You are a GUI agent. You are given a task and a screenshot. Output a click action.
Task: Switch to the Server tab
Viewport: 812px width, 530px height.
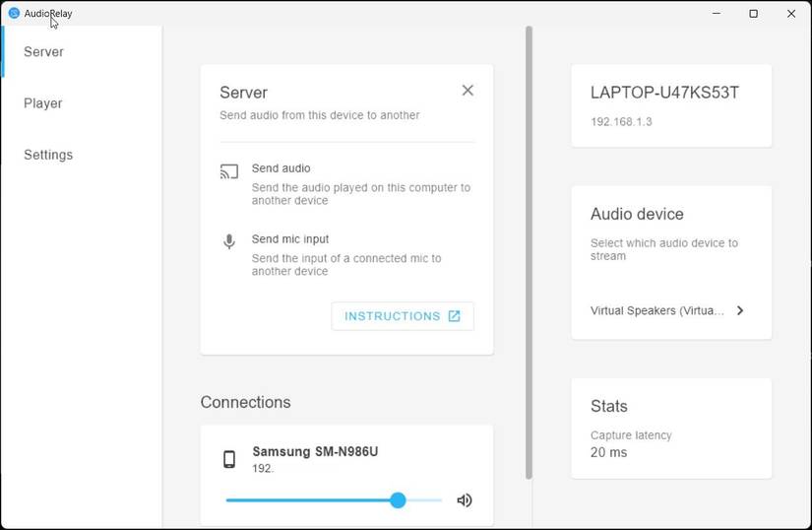click(43, 52)
